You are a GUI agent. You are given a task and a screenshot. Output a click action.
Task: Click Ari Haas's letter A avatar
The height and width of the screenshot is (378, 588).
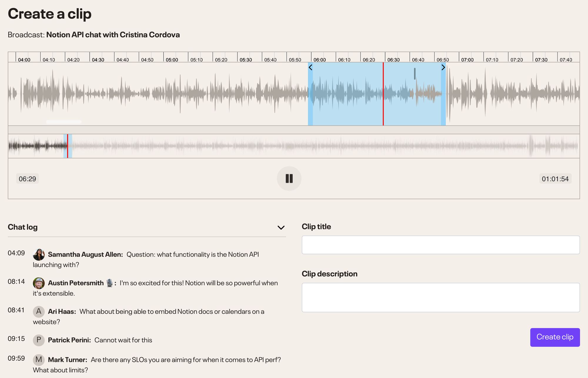coord(39,312)
